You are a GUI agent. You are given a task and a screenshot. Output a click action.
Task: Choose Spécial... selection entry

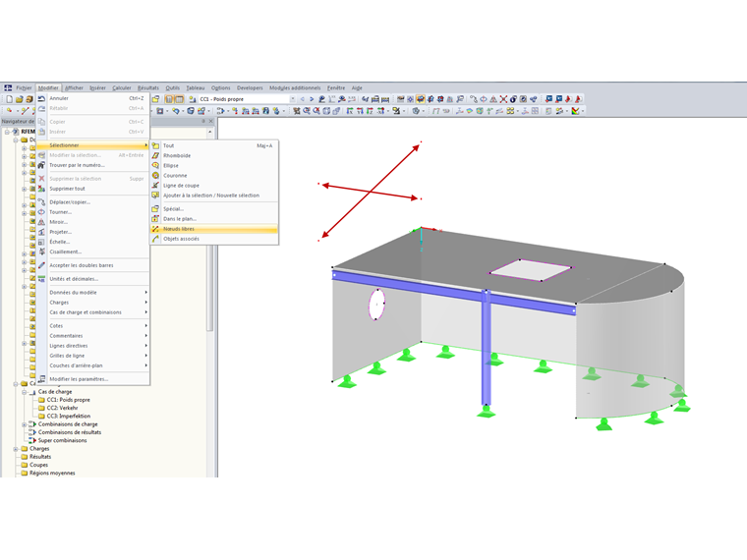[214, 209]
